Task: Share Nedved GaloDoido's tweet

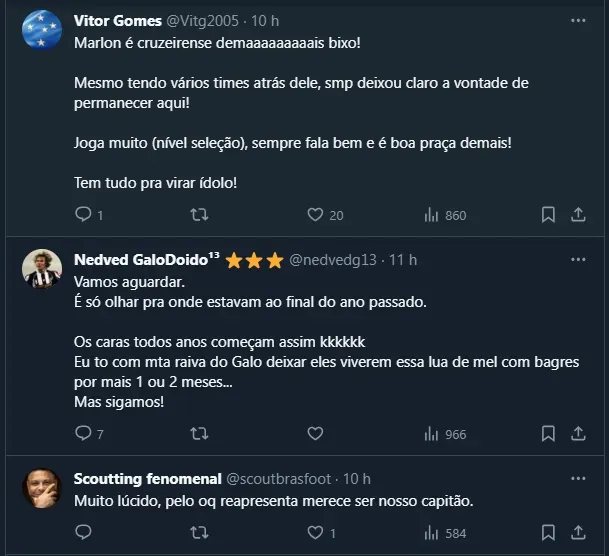Action: 578,433
